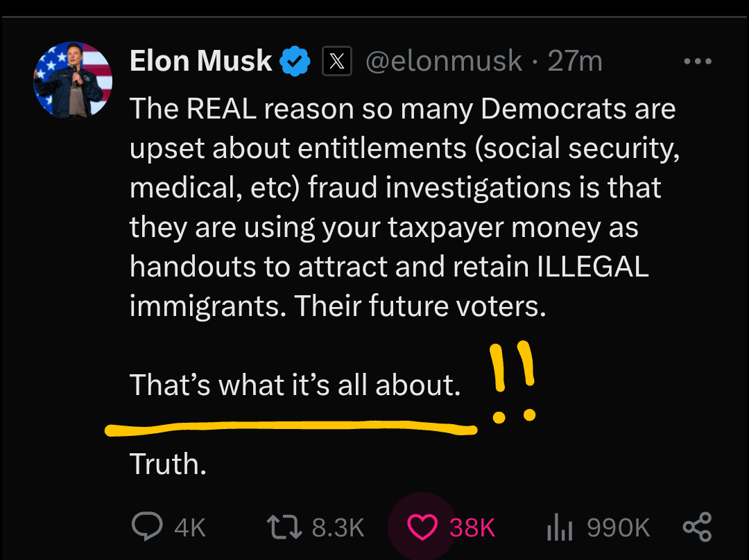Screen dimensions: 749x560
Task: Click the yellow double exclamation marks
Action: pos(513,383)
